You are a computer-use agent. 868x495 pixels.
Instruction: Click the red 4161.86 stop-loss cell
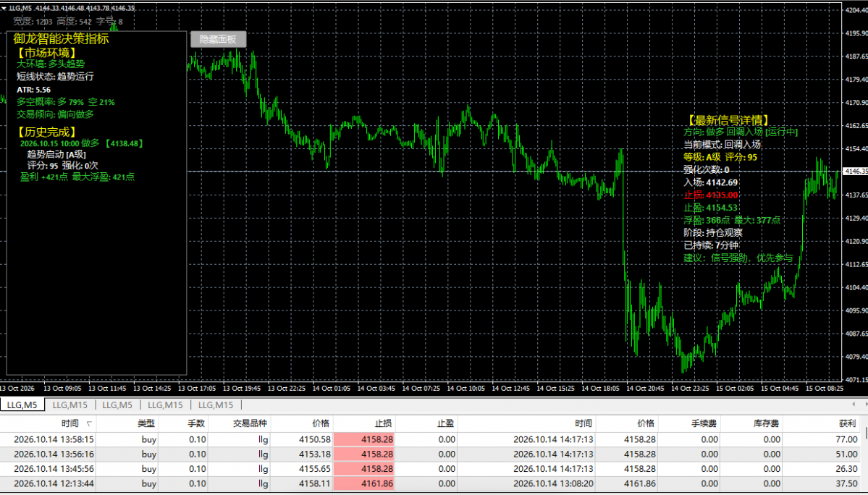point(363,483)
